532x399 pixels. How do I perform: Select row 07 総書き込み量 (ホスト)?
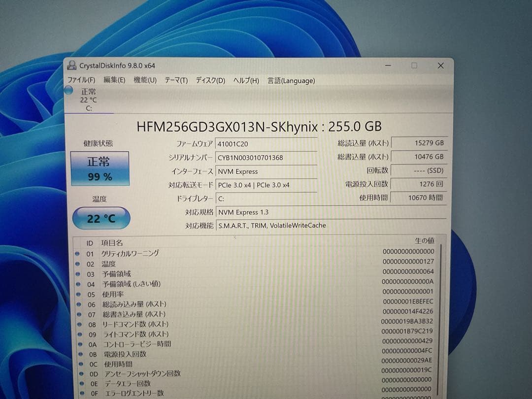pos(255,314)
